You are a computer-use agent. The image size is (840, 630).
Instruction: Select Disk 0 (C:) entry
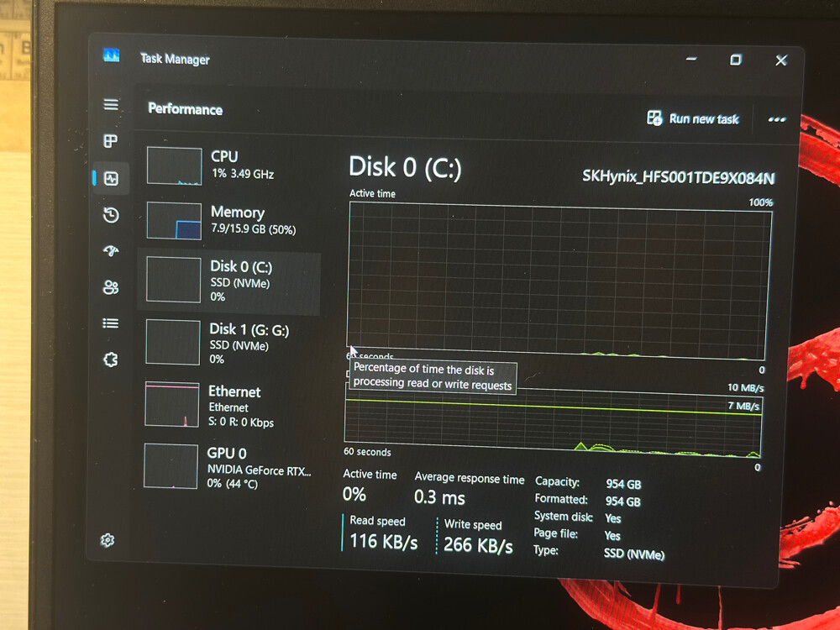tap(229, 281)
